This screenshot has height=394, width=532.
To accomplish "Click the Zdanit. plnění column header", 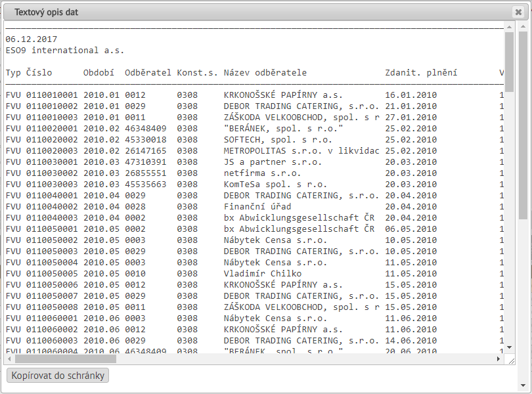I will pos(421,73).
